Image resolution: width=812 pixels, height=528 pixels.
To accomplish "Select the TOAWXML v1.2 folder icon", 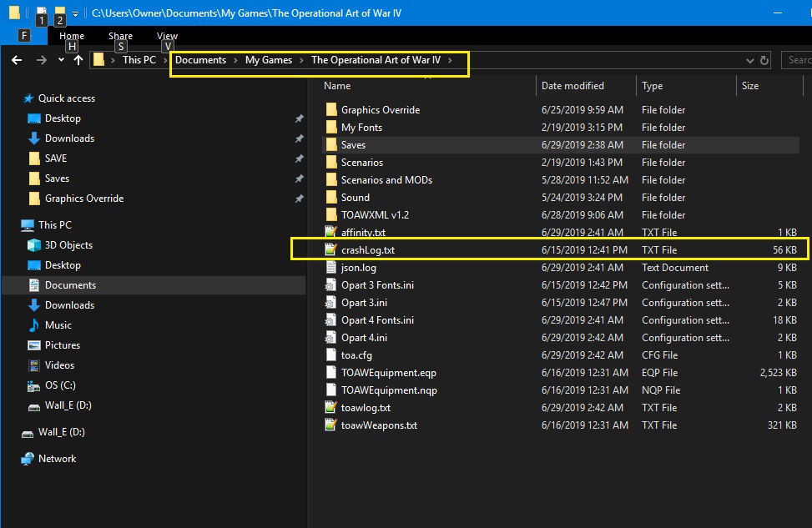I will (x=331, y=215).
